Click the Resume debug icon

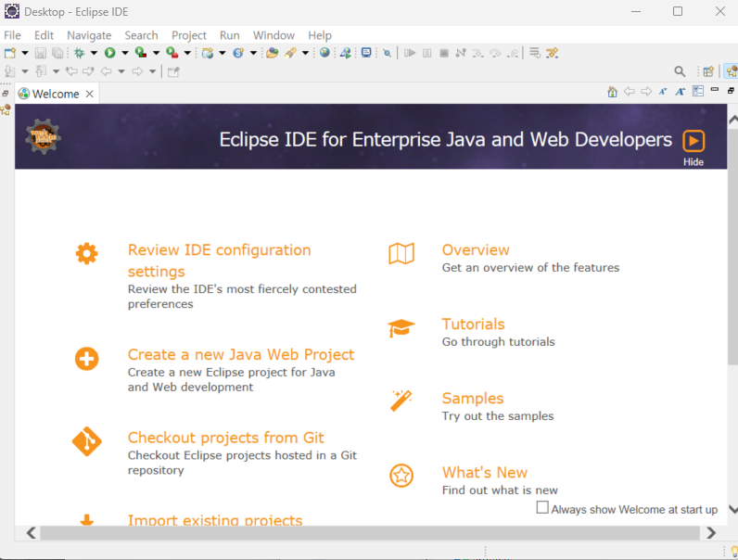410,53
